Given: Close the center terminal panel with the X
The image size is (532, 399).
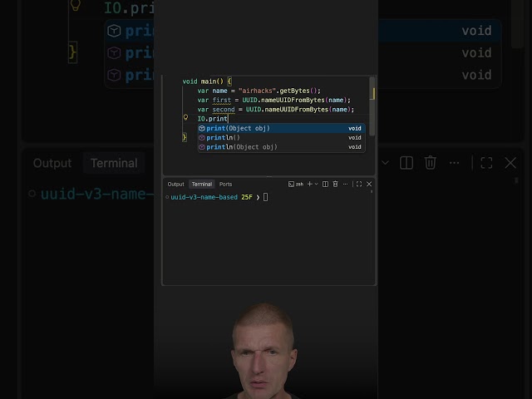Looking at the screenshot, I should click(x=369, y=184).
